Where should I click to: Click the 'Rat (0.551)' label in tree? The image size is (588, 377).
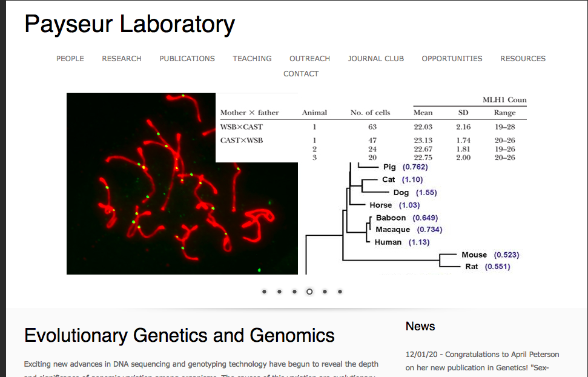[487, 267]
